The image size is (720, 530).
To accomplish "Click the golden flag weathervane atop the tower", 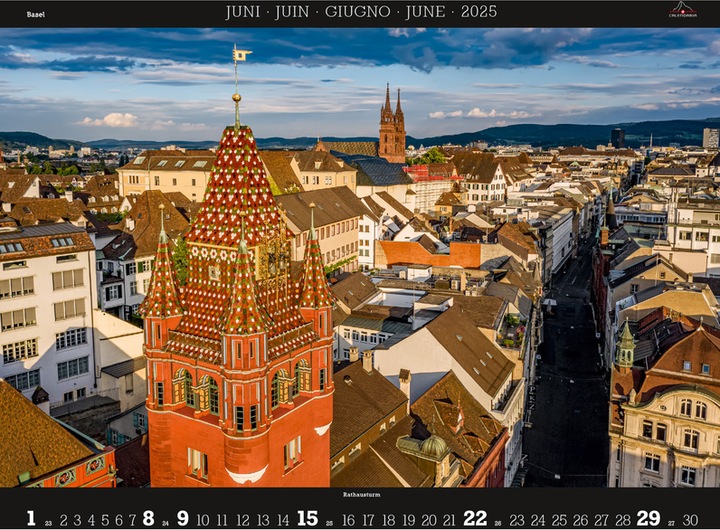I will point(241,55).
